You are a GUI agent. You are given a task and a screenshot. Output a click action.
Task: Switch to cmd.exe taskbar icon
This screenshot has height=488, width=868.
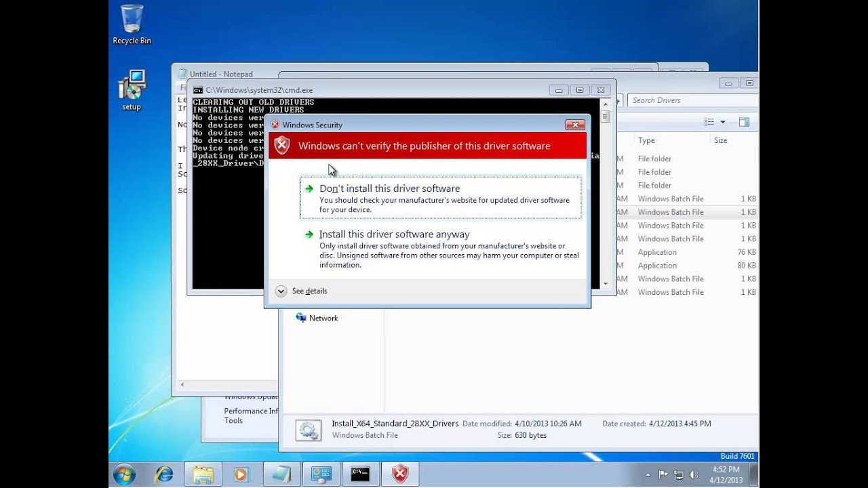click(360, 474)
